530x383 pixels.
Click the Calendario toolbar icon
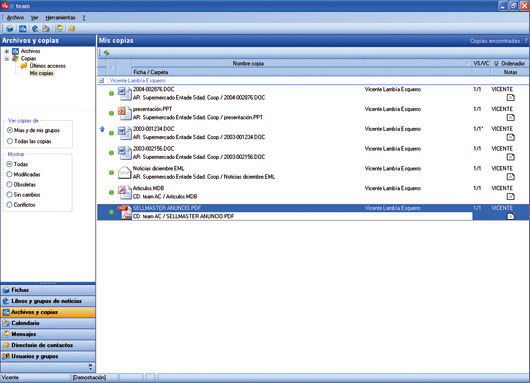46,29
